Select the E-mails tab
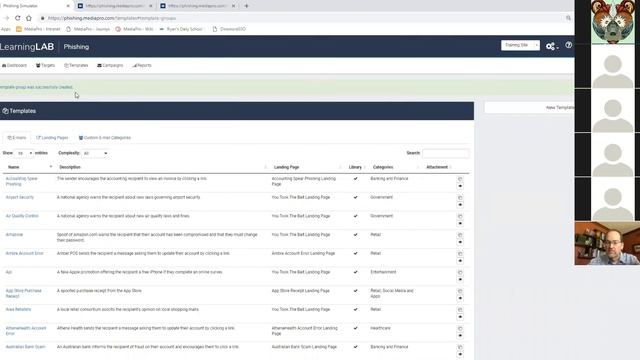Viewport: 640px width, 360px height. click(17, 138)
